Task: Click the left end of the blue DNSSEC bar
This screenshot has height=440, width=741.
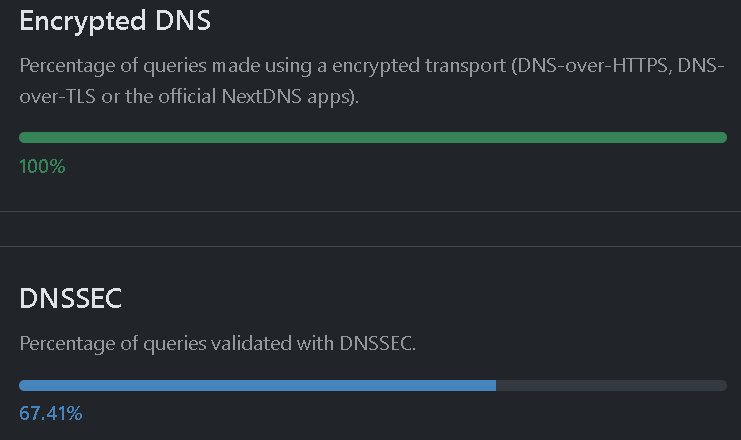Action: point(25,385)
